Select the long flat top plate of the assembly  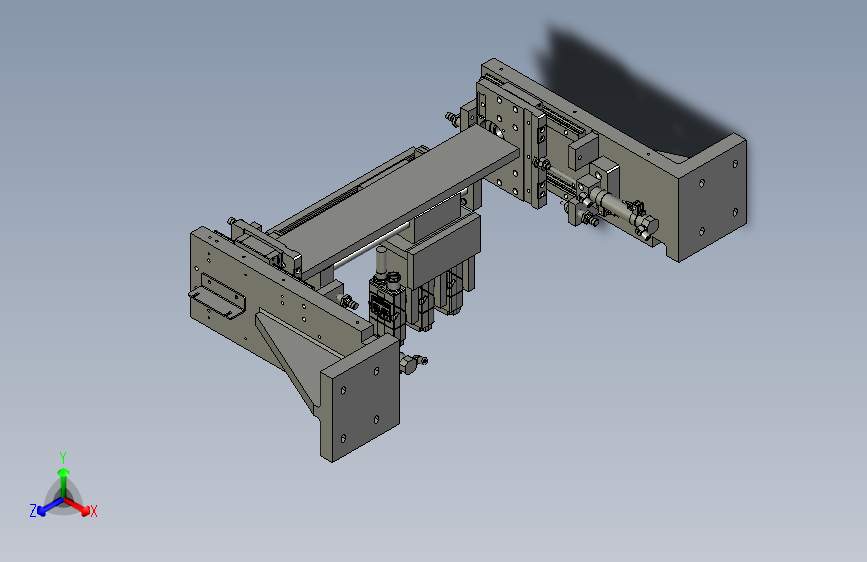click(401, 202)
